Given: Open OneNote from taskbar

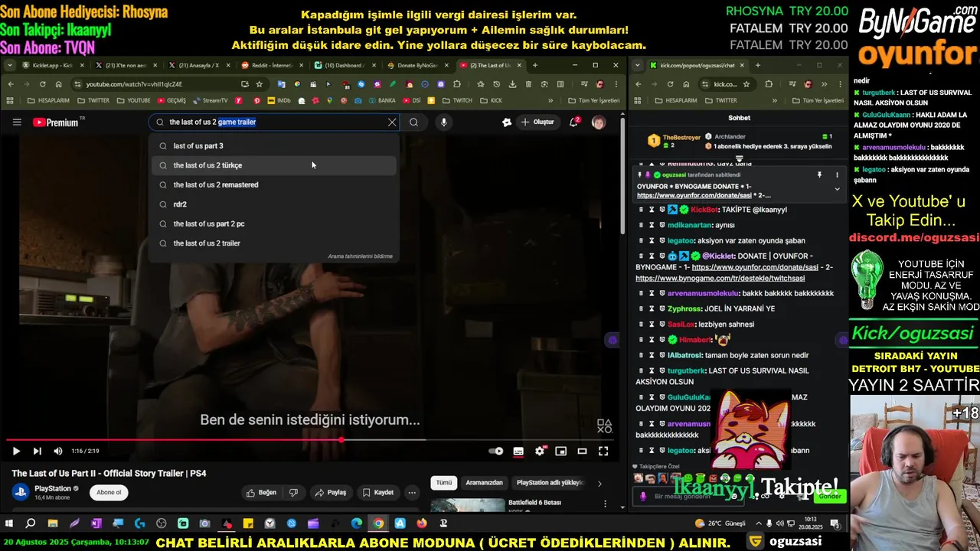Looking at the screenshot, I should coord(96,523).
